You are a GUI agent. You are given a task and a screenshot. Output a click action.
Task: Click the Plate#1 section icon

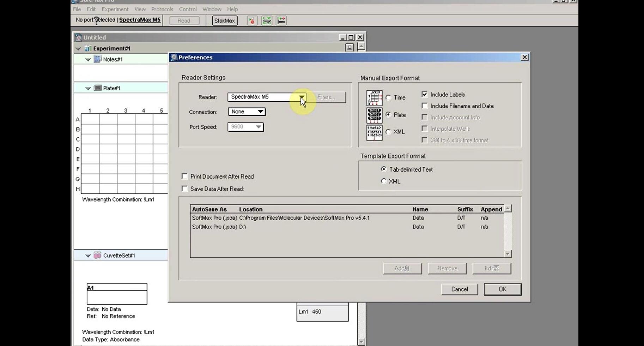[97, 88]
